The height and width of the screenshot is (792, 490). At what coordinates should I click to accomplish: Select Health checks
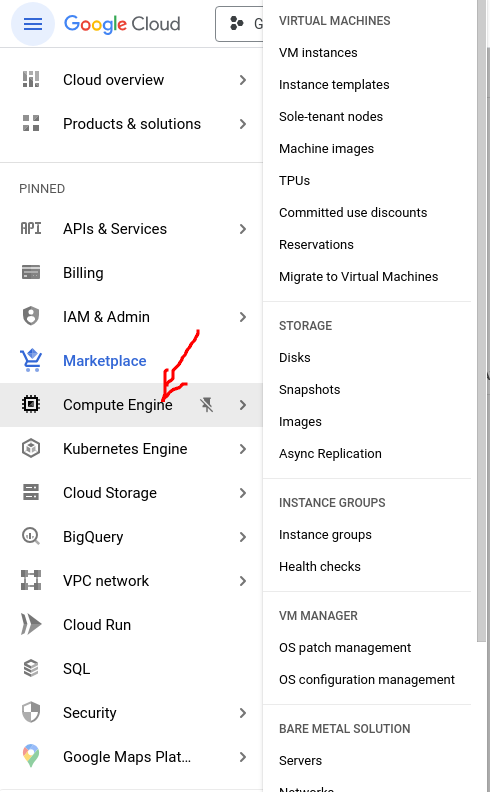pos(320,566)
